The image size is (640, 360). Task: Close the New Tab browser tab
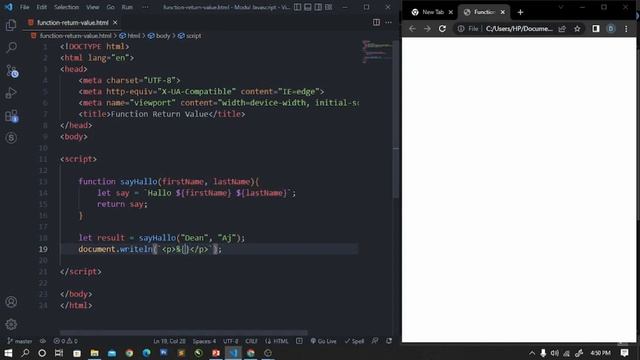pyautogui.click(x=451, y=12)
